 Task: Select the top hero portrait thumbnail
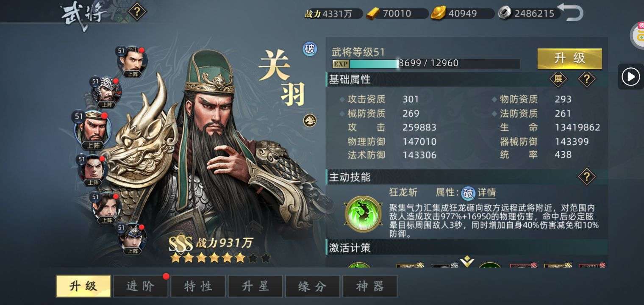(x=132, y=62)
